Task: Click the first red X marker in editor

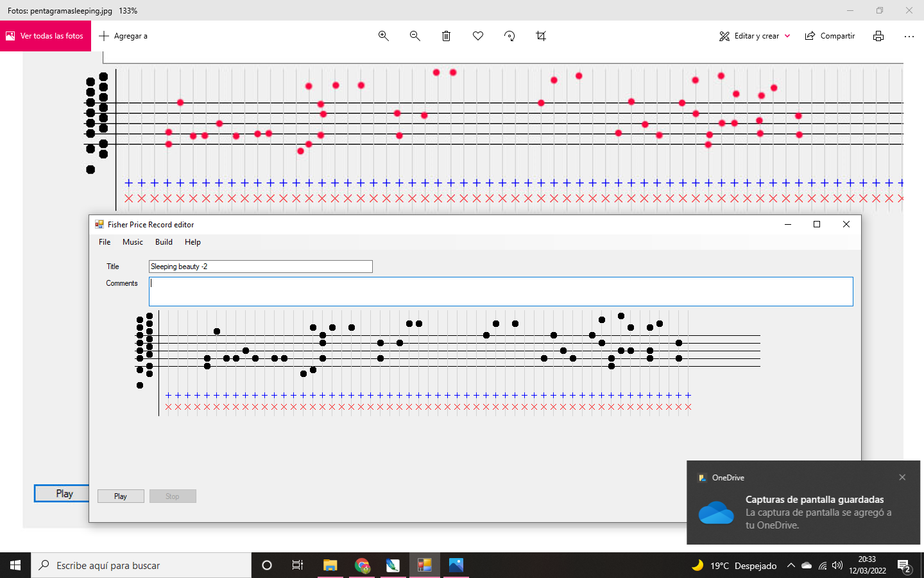Action: [x=169, y=407]
